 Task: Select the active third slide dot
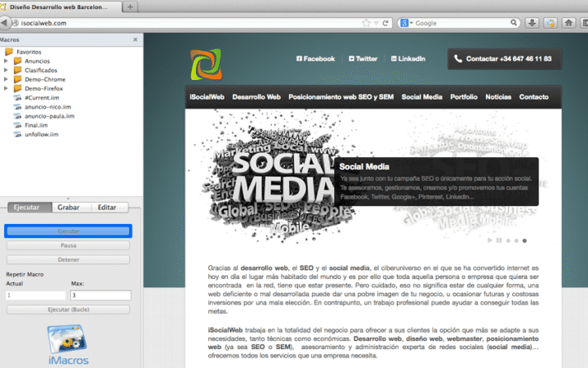524,240
